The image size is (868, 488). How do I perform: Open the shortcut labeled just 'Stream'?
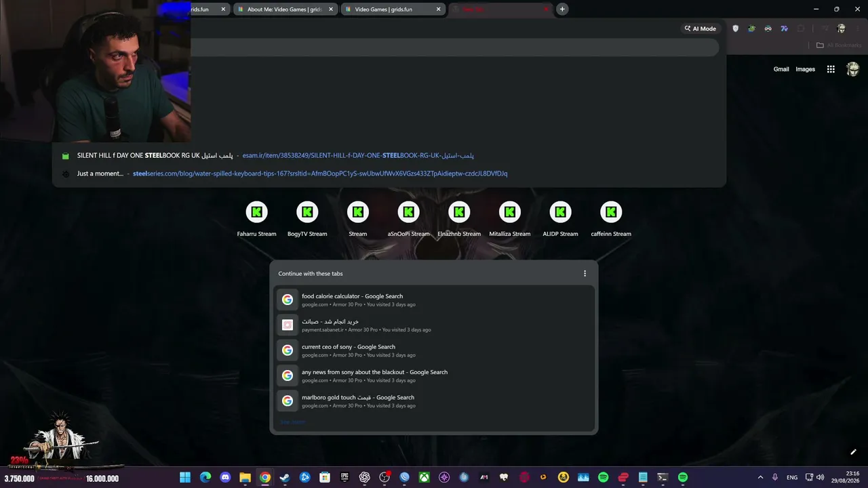tap(358, 219)
